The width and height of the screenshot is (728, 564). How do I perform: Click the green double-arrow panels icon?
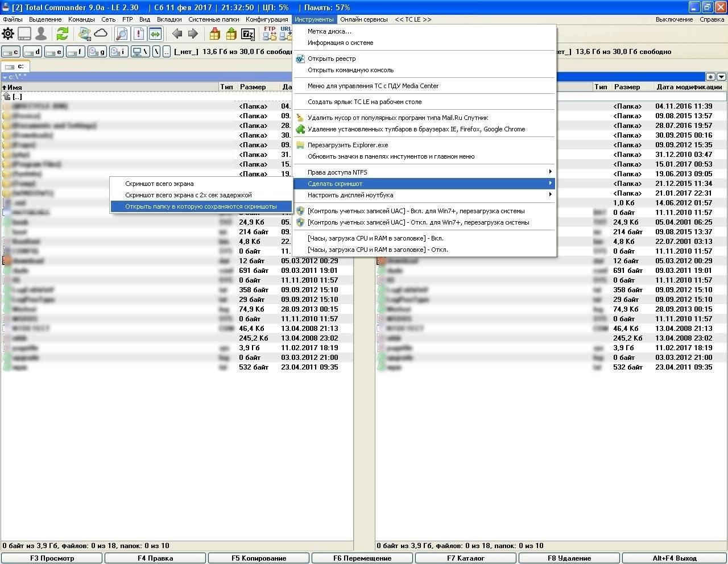point(155,34)
